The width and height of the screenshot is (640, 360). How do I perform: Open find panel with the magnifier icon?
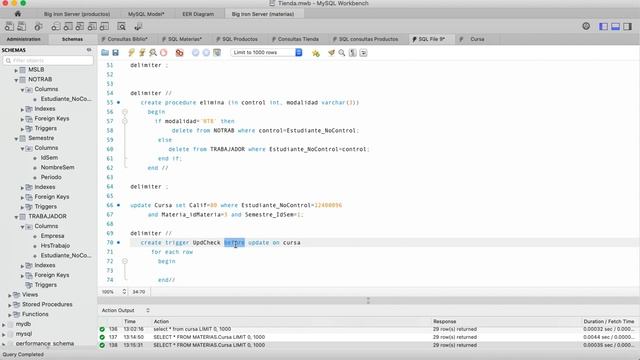[x=342, y=53]
